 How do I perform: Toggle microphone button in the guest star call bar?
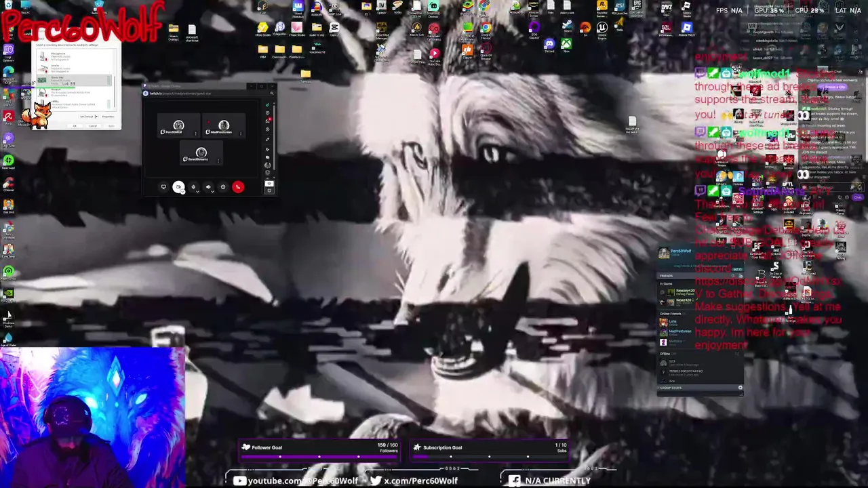click(x=193, y=186)
